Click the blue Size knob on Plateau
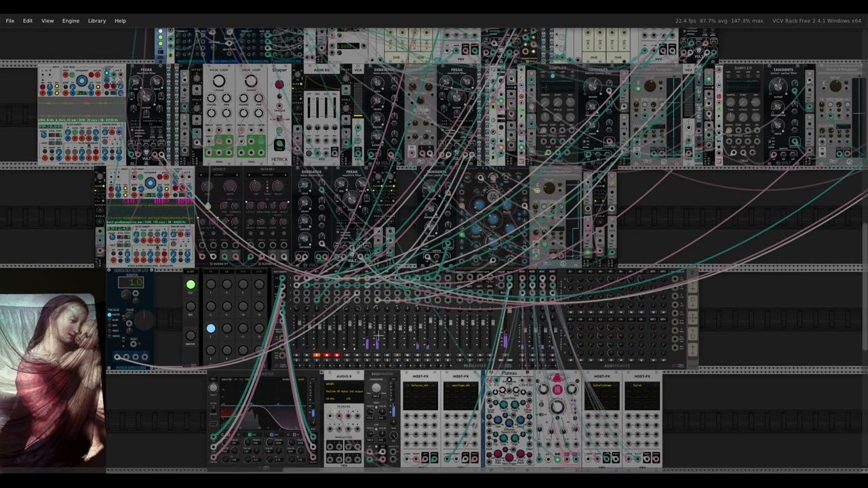 point(498,420)
